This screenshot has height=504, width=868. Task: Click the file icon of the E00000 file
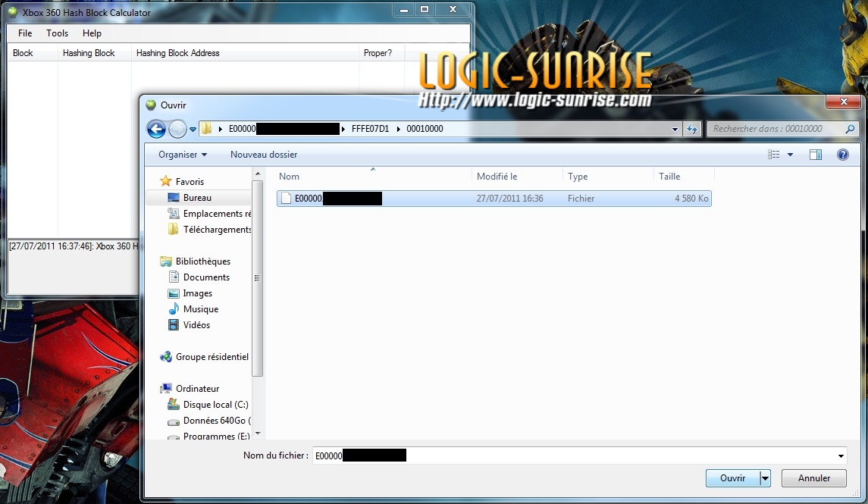tap(286, 198)
